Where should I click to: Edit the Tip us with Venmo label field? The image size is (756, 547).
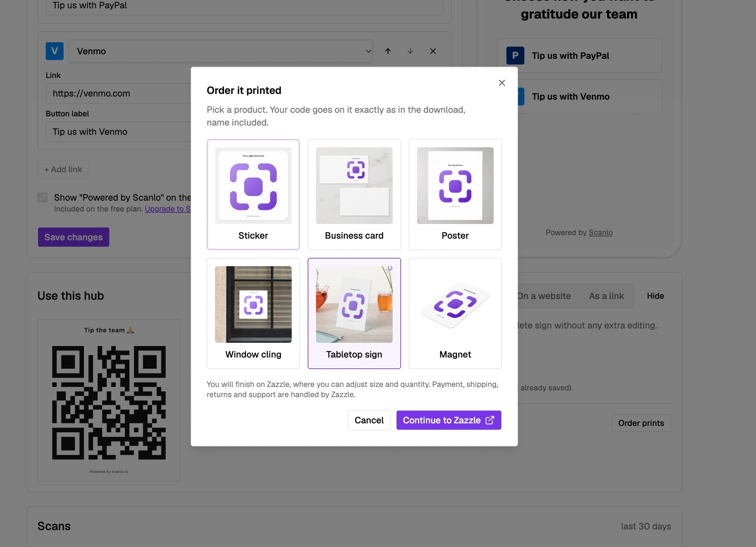click(x=118, y=132)
